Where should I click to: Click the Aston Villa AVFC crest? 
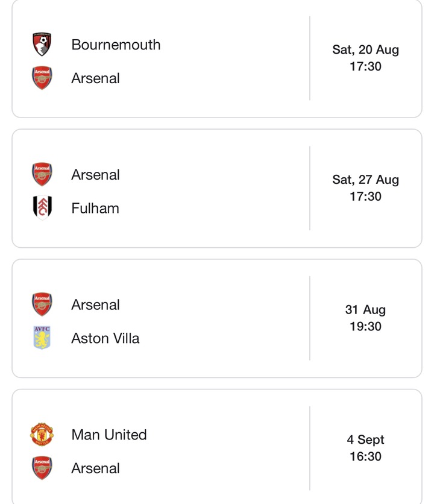pos(42,338)
